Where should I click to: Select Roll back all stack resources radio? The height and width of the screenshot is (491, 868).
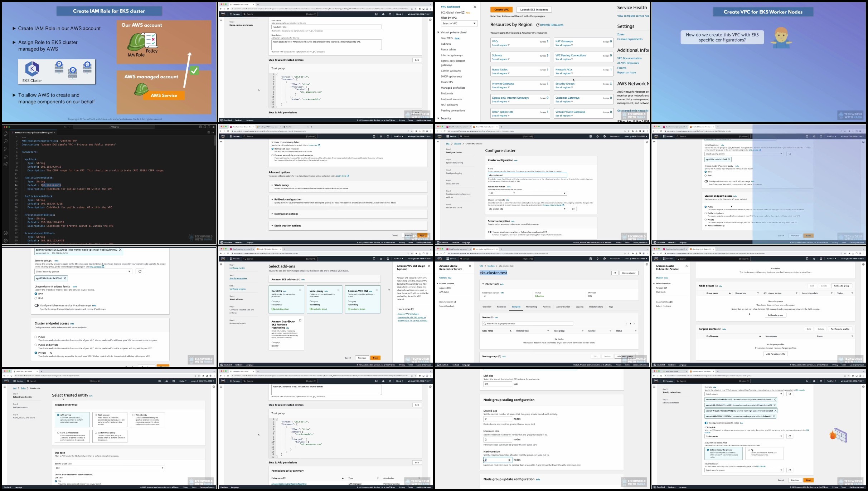(x=272, y=149)
